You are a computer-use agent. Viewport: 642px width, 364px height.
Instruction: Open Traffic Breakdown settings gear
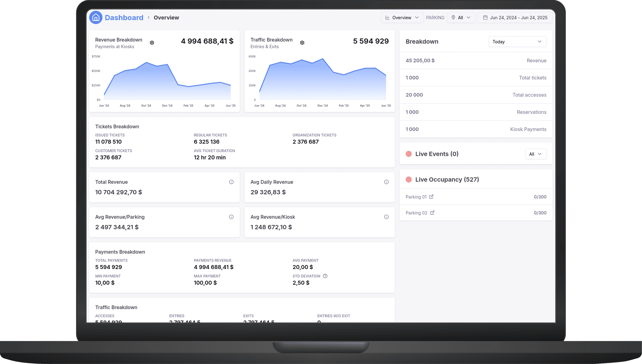[x=302, y=43]
